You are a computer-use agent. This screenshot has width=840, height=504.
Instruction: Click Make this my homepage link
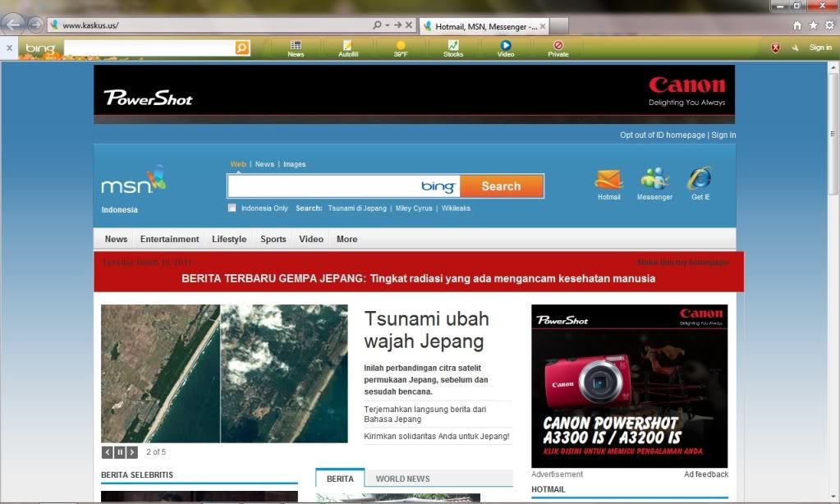coord(683,263)
